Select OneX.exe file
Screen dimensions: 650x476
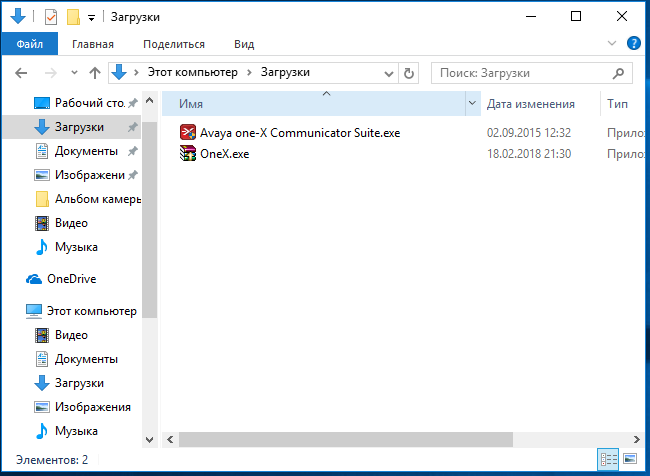(225, 154)
